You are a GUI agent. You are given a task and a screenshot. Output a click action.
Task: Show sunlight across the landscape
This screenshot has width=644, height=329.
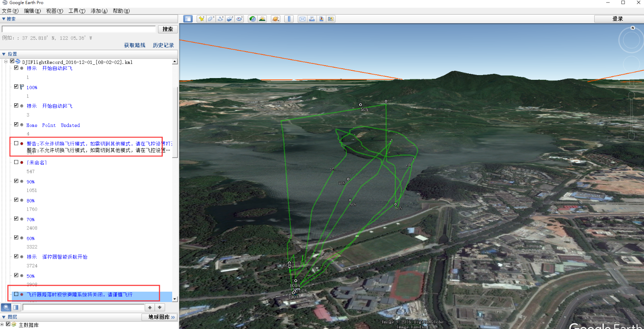tap(262, 19)
